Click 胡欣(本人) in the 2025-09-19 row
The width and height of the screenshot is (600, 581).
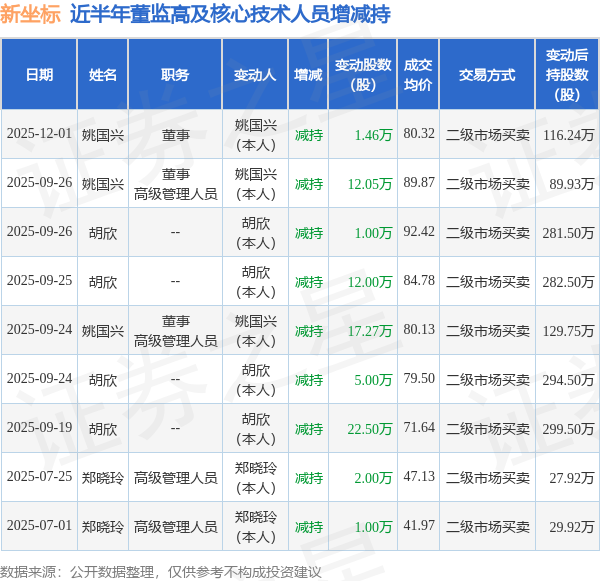point(256,429)
